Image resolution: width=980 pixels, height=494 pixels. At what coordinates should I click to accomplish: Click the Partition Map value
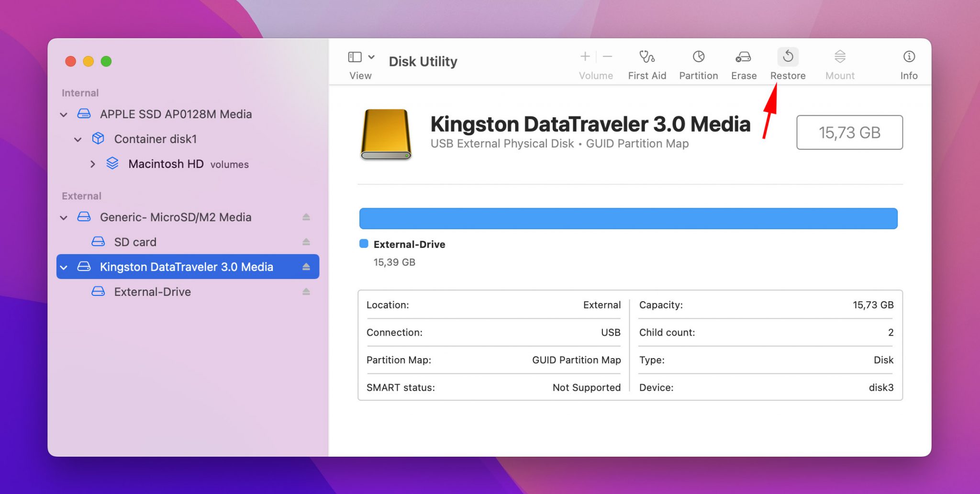(576, 360)
